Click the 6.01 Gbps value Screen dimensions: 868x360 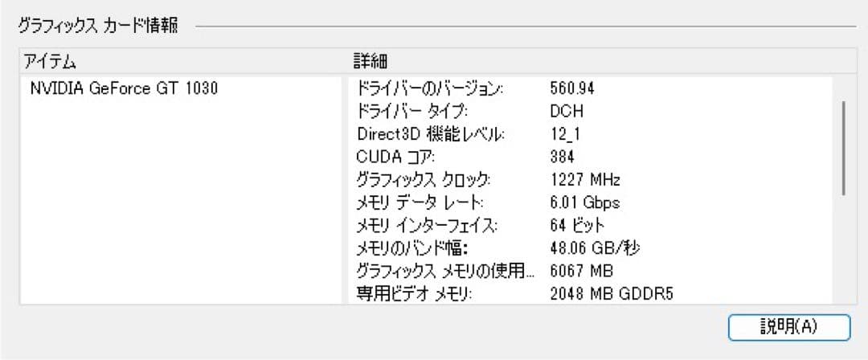click(x=584, y=202)
